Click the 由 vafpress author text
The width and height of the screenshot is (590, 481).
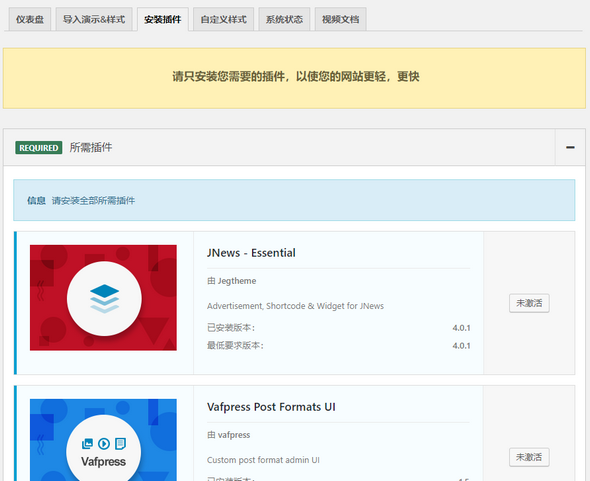(228, 435)
